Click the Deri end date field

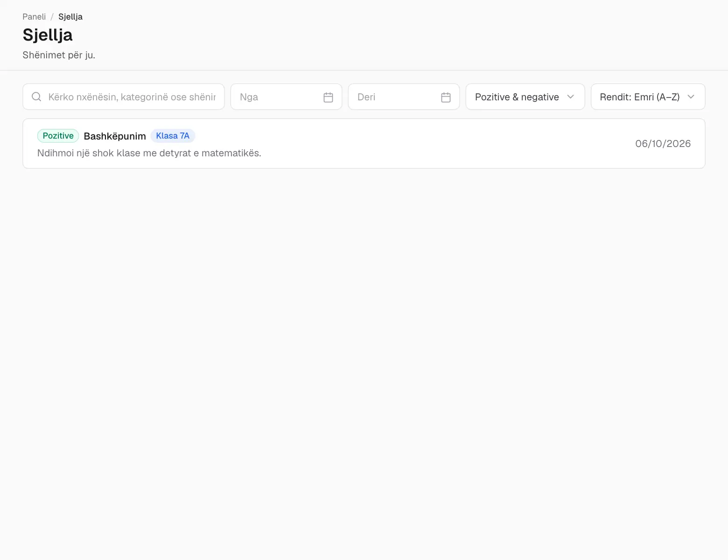click(x=404, y=97)
